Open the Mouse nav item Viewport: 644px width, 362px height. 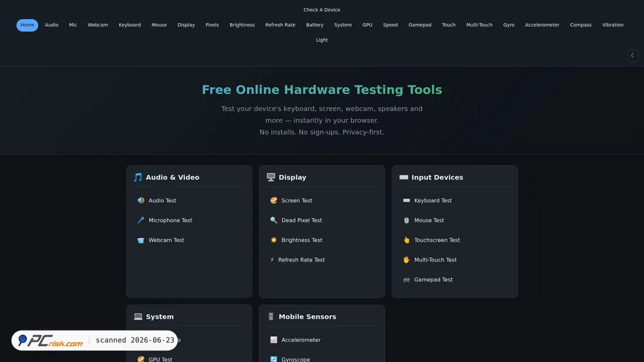pos(159,25)
